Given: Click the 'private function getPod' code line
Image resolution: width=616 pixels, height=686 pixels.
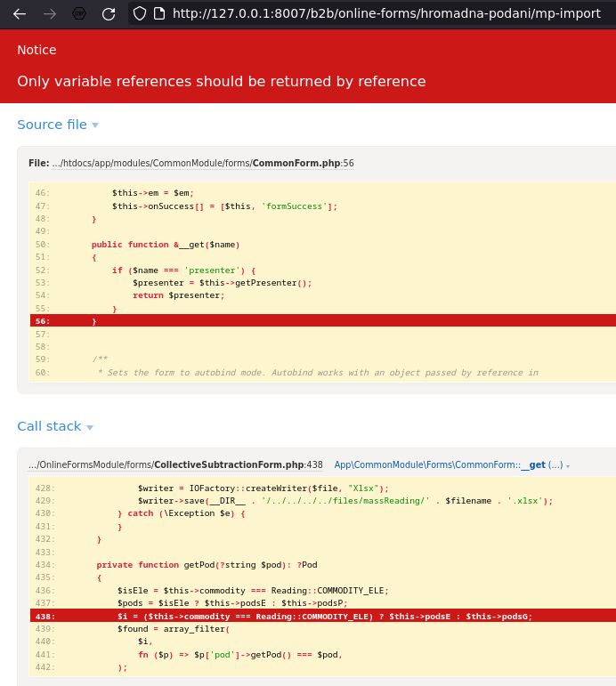Looking at the screenshot, I should pyautogui.click(x=207, y=565).
